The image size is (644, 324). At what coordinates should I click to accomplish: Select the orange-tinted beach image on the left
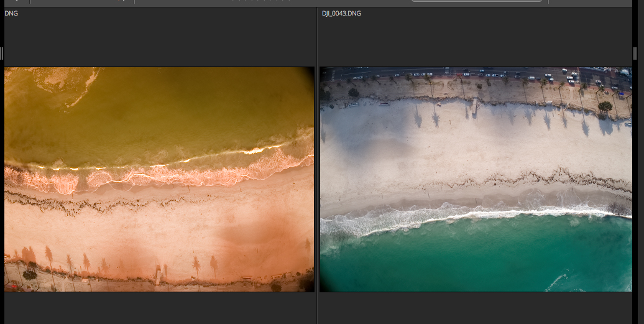159,180
